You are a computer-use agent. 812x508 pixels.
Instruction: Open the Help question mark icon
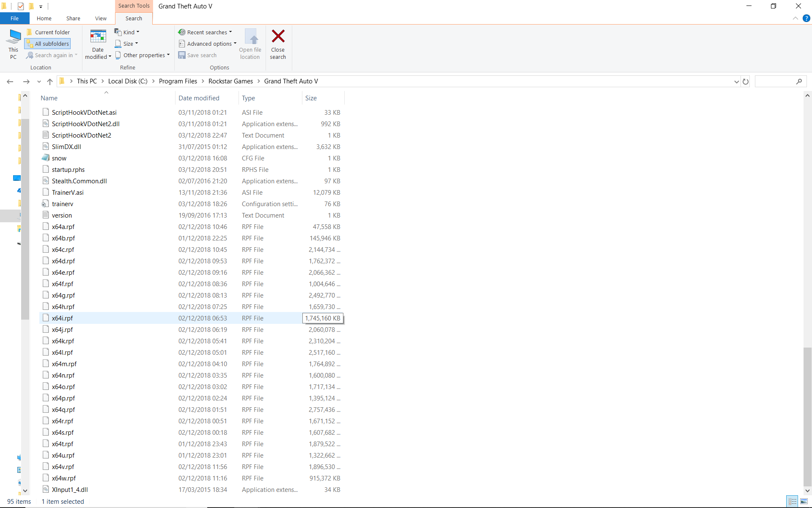point(806,18)
